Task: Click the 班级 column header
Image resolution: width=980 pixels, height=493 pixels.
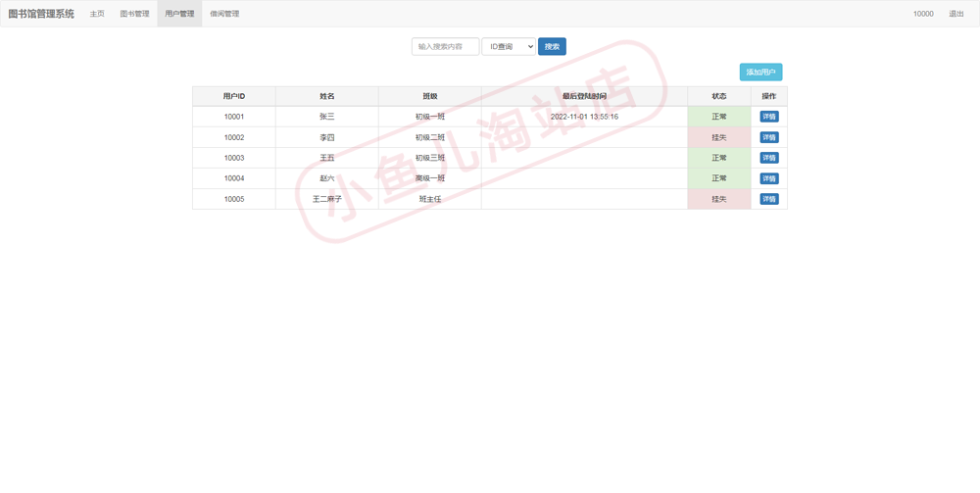Action: 430,96
